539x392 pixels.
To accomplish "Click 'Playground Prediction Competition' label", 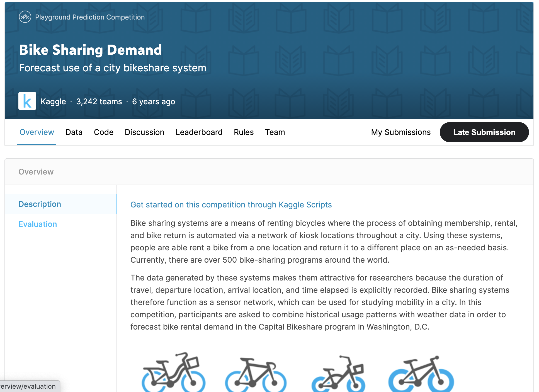I will tap(90, 17).
